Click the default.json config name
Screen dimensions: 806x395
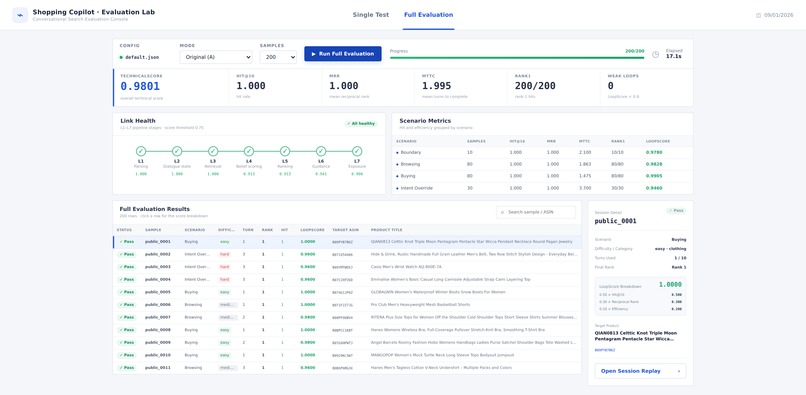point(142,57)
